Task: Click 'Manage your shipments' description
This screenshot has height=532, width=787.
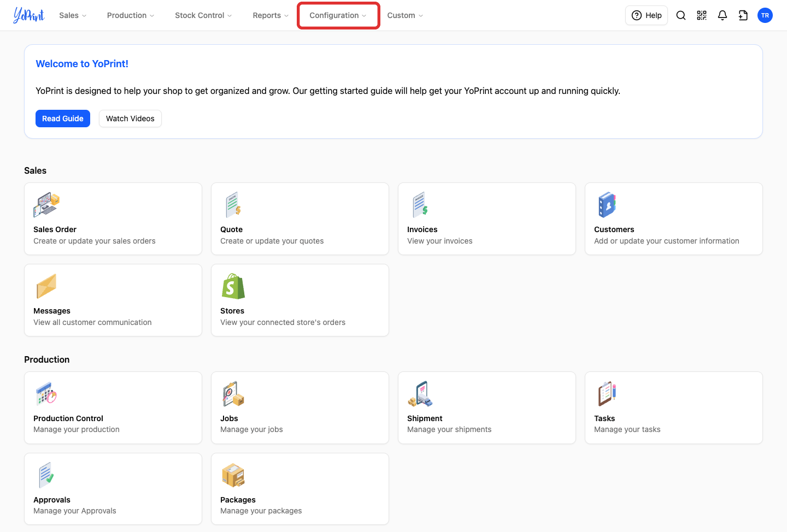Action: click(449, 429)
